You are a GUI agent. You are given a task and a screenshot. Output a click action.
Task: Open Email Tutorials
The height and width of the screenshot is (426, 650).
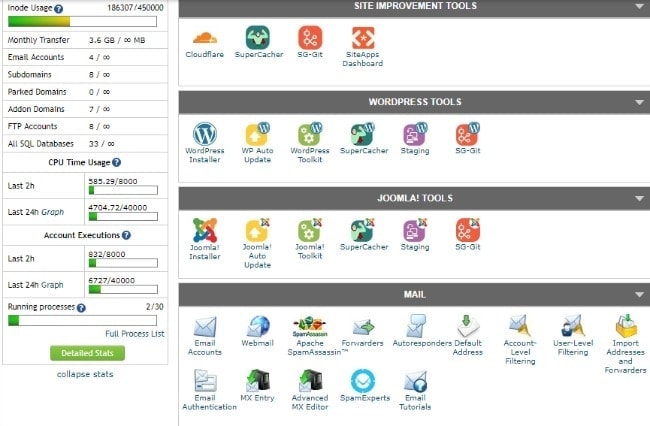(x=415, y=390)
